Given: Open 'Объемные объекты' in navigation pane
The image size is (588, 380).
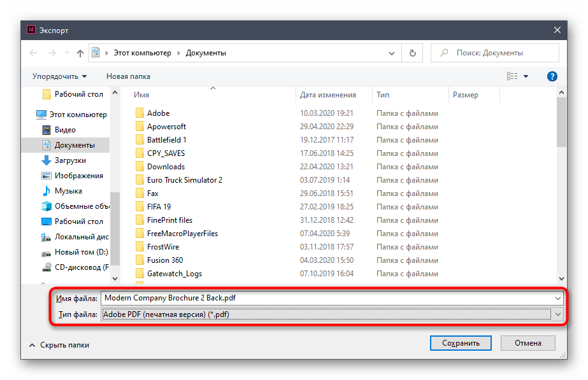Looking at the screenshot, I should click(x=75, y=206).
